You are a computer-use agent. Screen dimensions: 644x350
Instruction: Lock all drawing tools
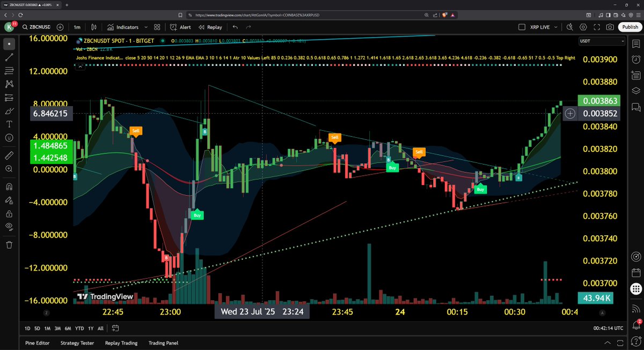click(x=9, y=213)
